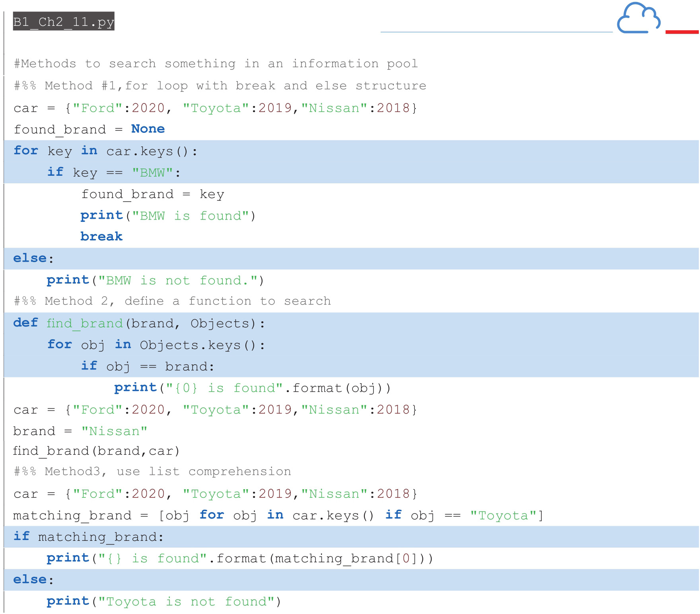Click the highlighted "if matching_brand:" line
The height and width of the screenshot is (614, 700).
88,537
